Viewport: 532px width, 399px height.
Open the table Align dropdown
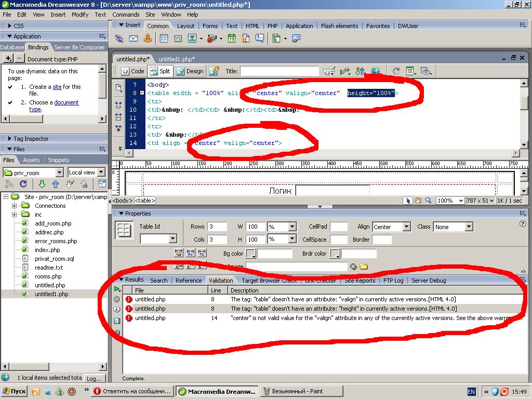coord(407,227)
